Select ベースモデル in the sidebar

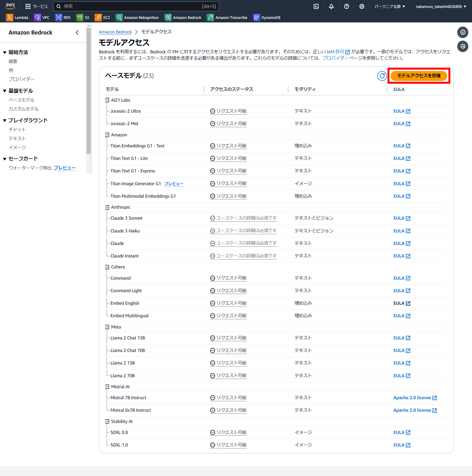click(21, 100)
